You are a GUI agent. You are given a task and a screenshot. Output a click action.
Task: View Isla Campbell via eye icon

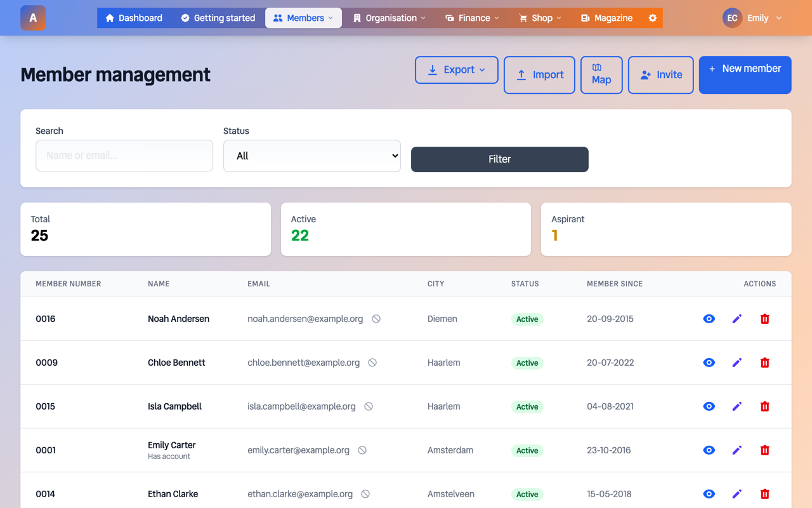709,406
